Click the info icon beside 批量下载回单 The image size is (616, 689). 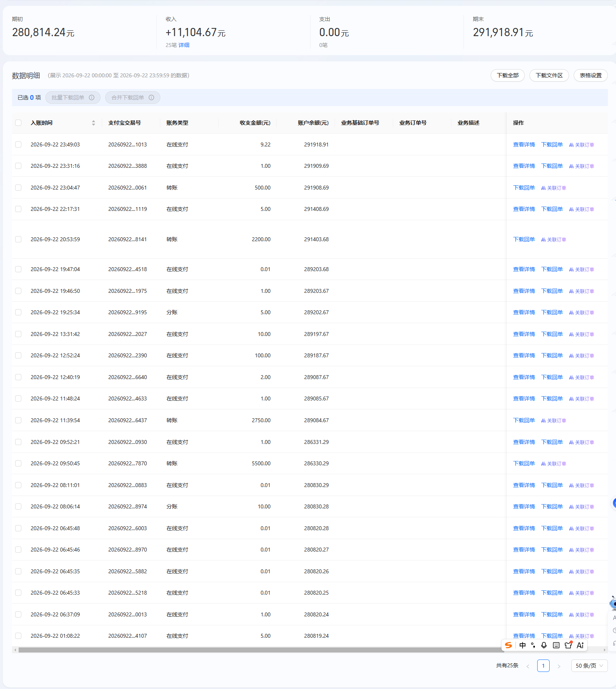[x=92, y=97]
